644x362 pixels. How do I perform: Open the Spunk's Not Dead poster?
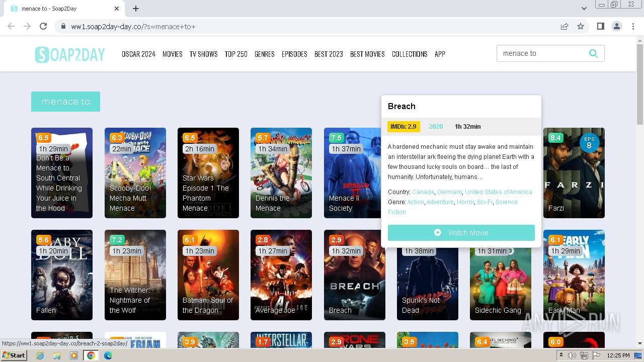pyautogui.click(x=428, y=284)
